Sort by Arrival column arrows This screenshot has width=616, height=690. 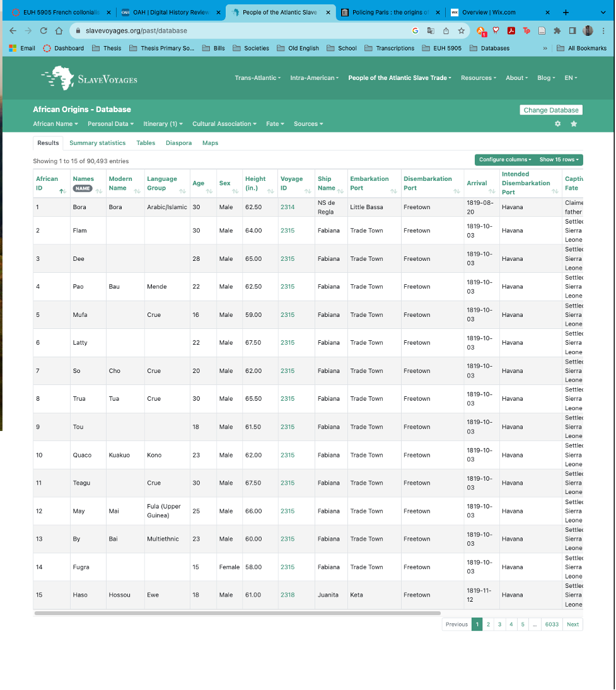(492, 191)
